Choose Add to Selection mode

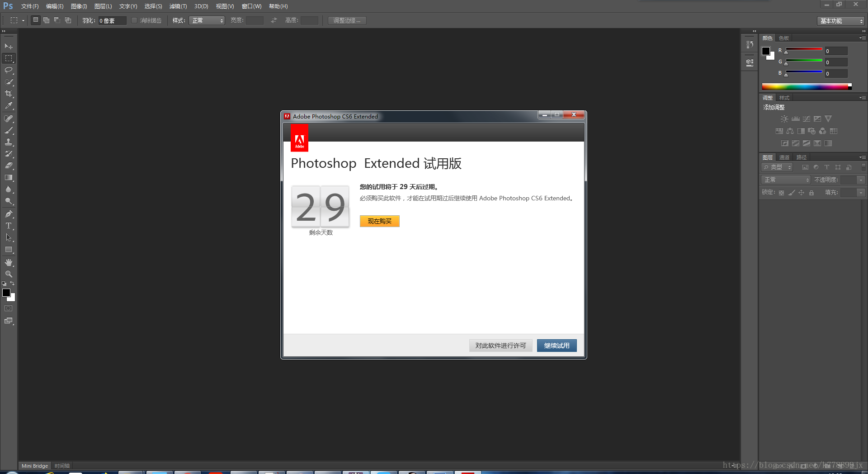[47, 20]
